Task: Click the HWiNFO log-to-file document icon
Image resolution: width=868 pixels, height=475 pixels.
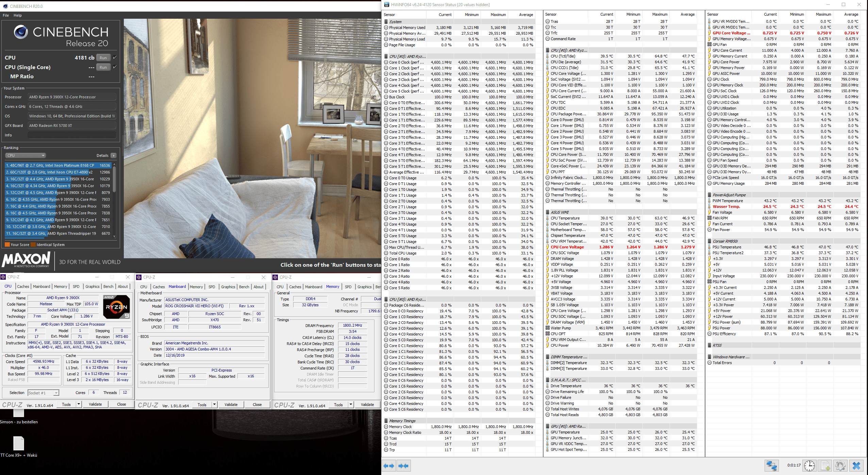Action: 825,465
